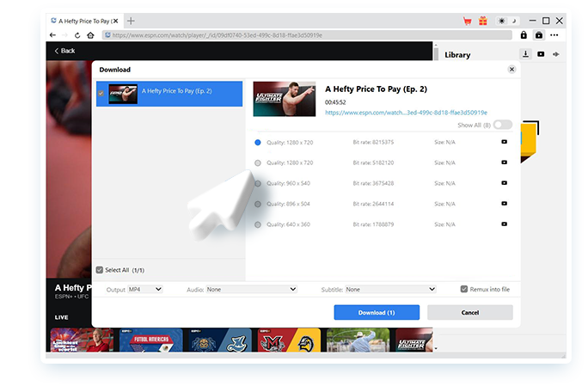Open the Futbol Americas thumbnail
Image resolution: width=588 pixels, height=386 pixels.
pyautogui.click(x=150, y=340)
